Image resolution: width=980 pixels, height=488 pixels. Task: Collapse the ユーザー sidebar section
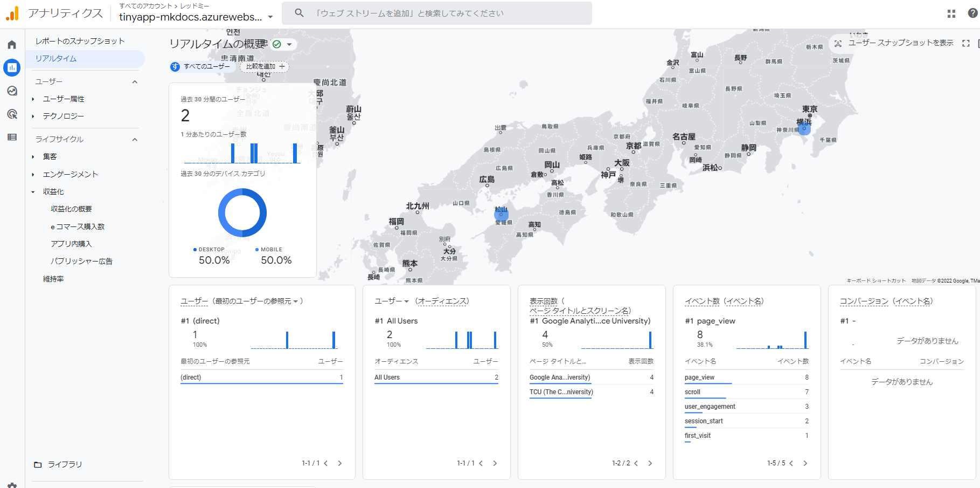[135, 82]
